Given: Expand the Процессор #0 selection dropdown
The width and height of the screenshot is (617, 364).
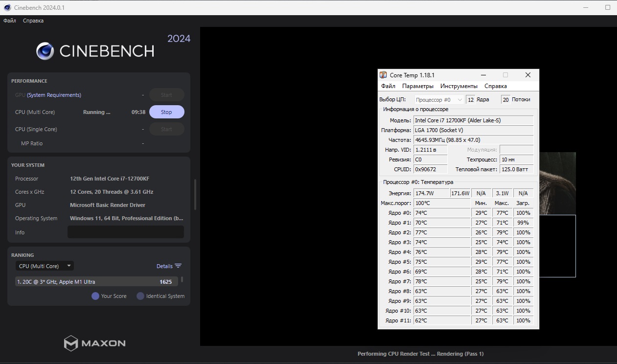Looking at the screenshot, I should (x=439, y=99).
